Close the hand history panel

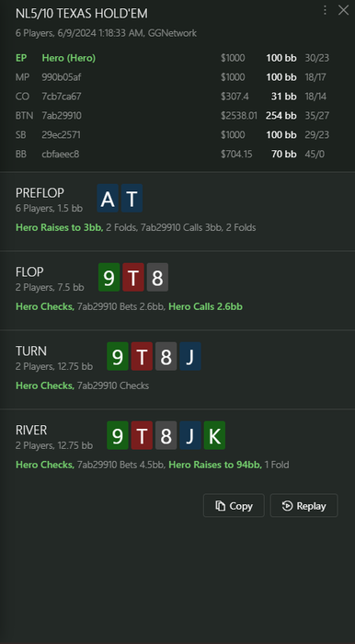click(343, 10)
